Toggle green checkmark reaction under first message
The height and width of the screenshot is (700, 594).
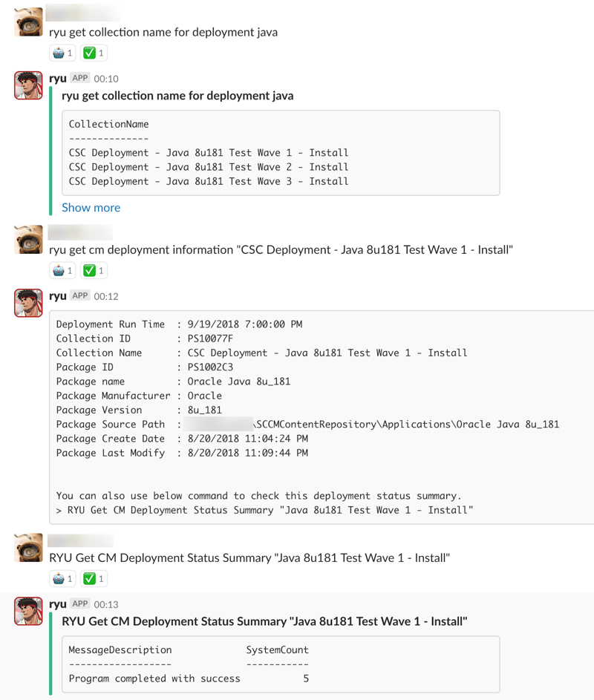point(94,53)
